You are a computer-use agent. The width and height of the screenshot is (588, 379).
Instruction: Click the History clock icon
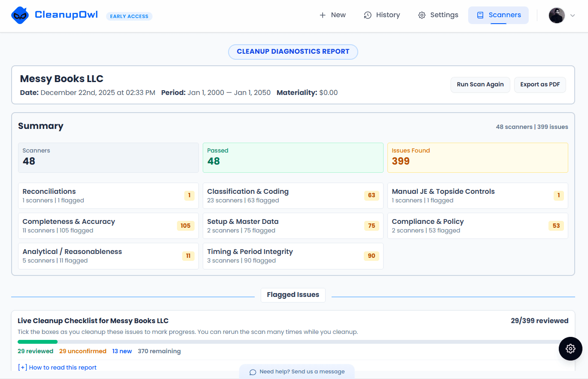[368, 15]
